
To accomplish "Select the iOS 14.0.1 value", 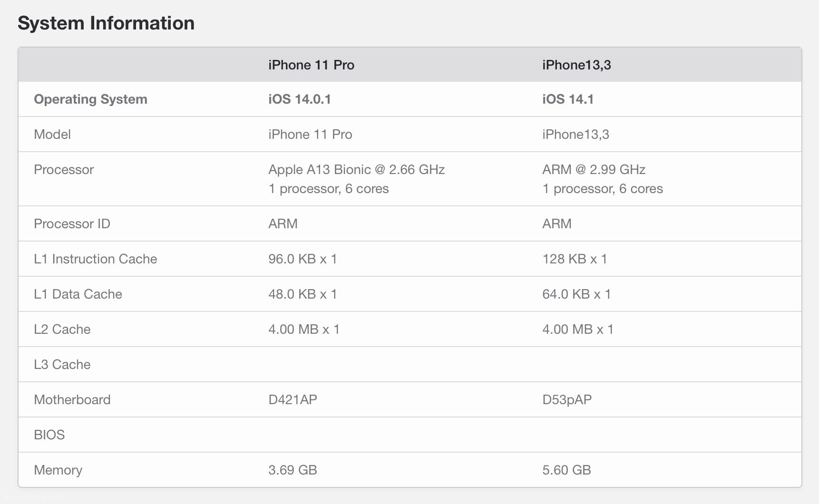I will pos(300,99).
